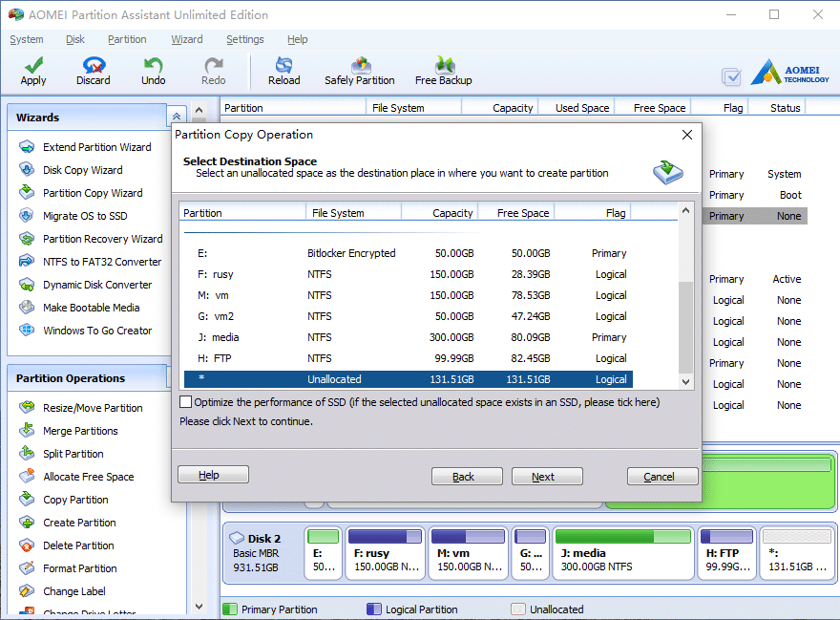Open NTFS to FAT32 Converter
This screenshot has width=840, height=620.
[102, 262]
